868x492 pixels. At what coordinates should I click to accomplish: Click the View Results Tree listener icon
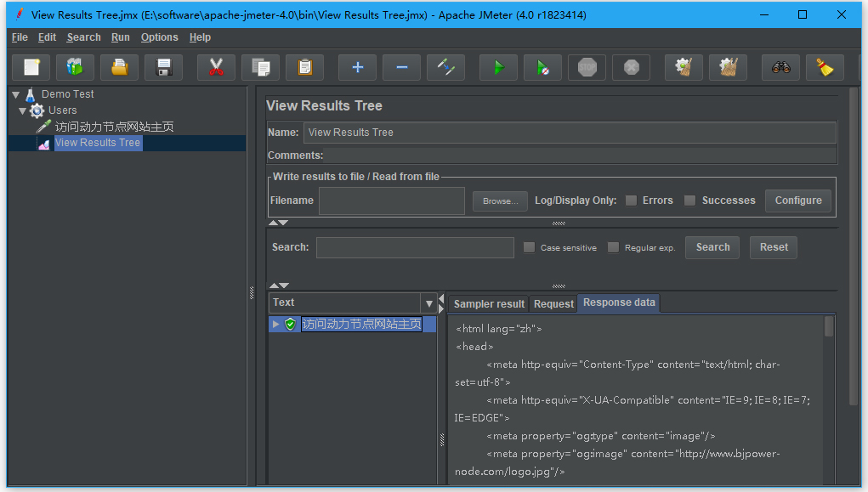coord(43,144)
